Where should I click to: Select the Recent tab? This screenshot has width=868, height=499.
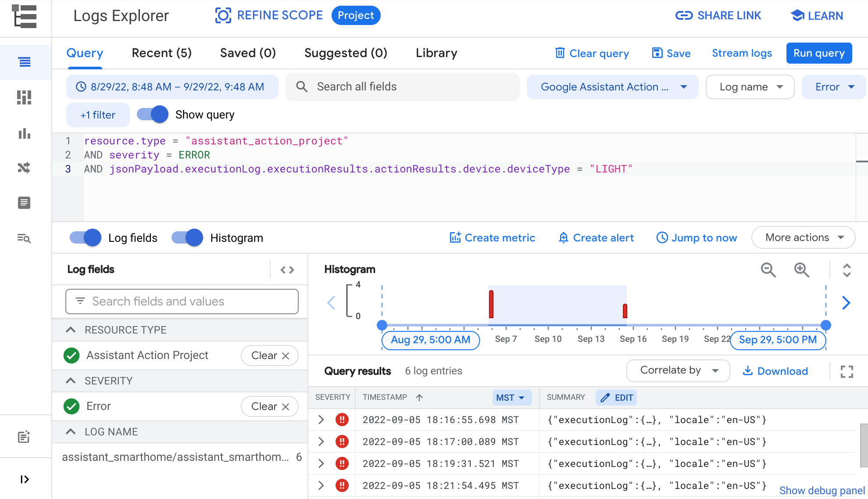(x=161, y=54)
